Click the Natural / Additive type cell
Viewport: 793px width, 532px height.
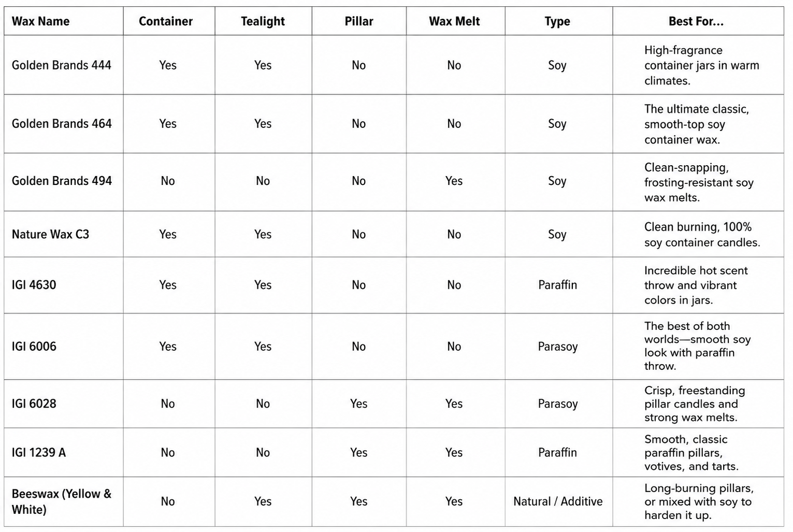(x=558, y=501)
